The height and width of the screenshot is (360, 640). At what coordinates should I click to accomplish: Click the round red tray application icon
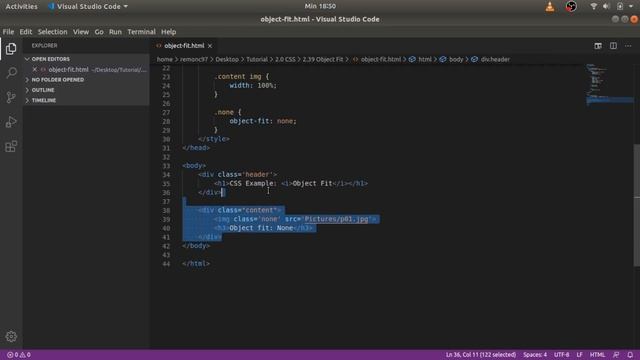571,7
